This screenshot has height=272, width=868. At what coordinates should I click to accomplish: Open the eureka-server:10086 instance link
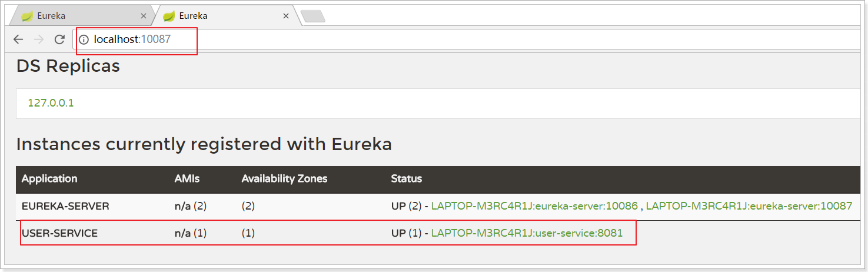[534, 206]
